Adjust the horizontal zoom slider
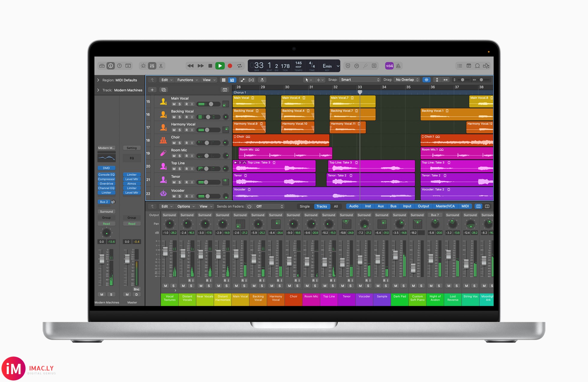Image resolution: width=588 pixels, height=382 pixels. [x=482, y=80]
